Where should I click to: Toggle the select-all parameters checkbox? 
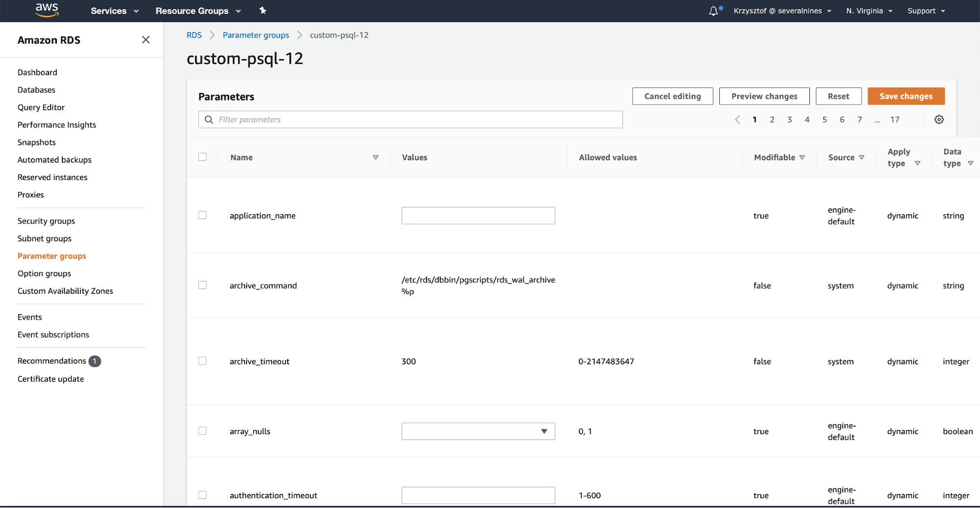coord(202,157)
